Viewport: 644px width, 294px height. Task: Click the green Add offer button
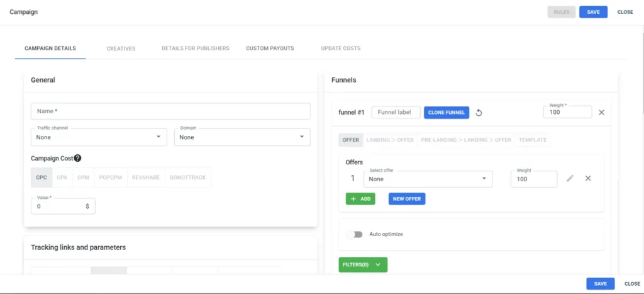pyautogui.click(x=360, y=199)
